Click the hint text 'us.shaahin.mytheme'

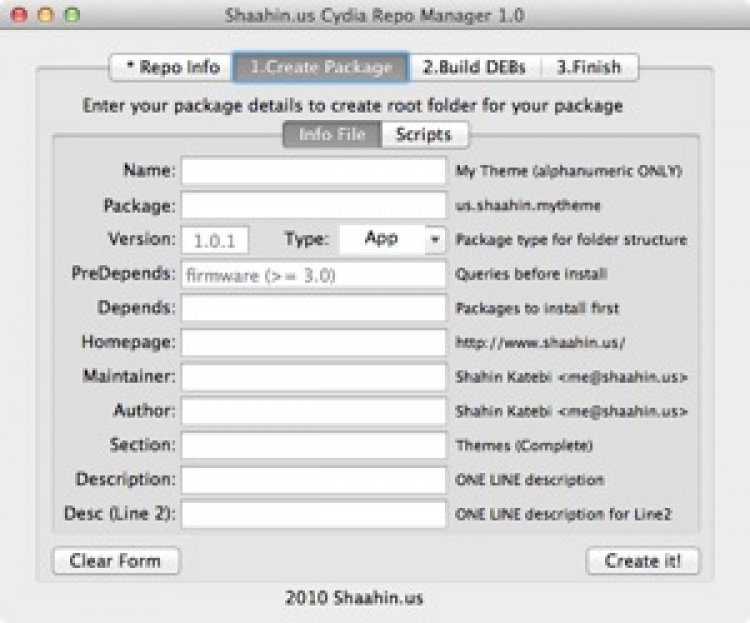click(x=528, y=206)
